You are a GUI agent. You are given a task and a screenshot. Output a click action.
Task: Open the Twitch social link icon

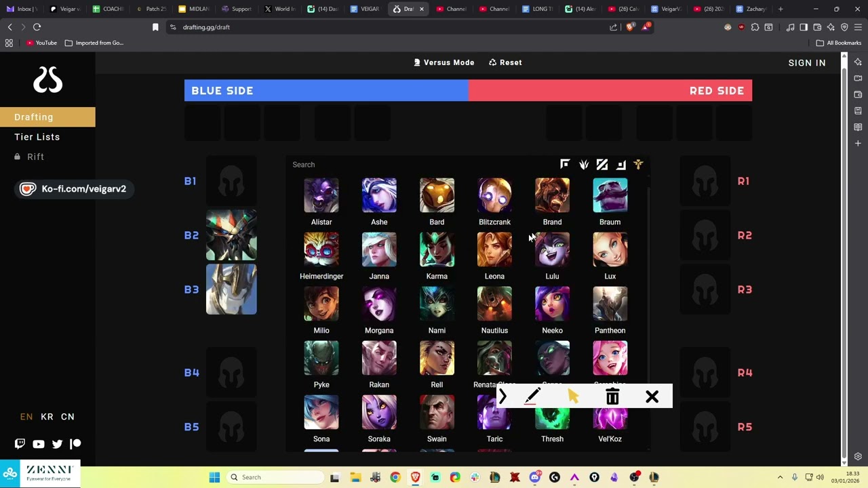[20, 444]
